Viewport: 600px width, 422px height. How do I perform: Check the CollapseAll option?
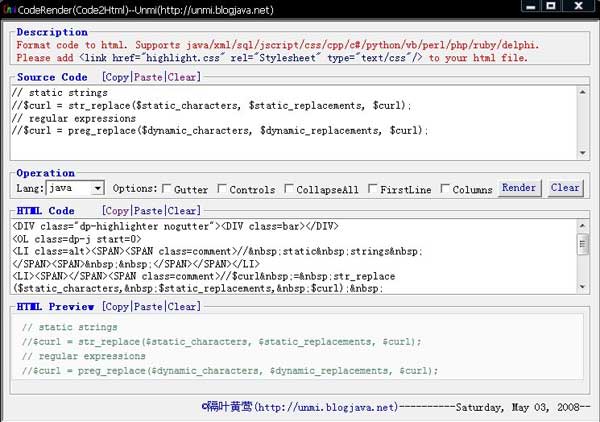click(289, 189)
